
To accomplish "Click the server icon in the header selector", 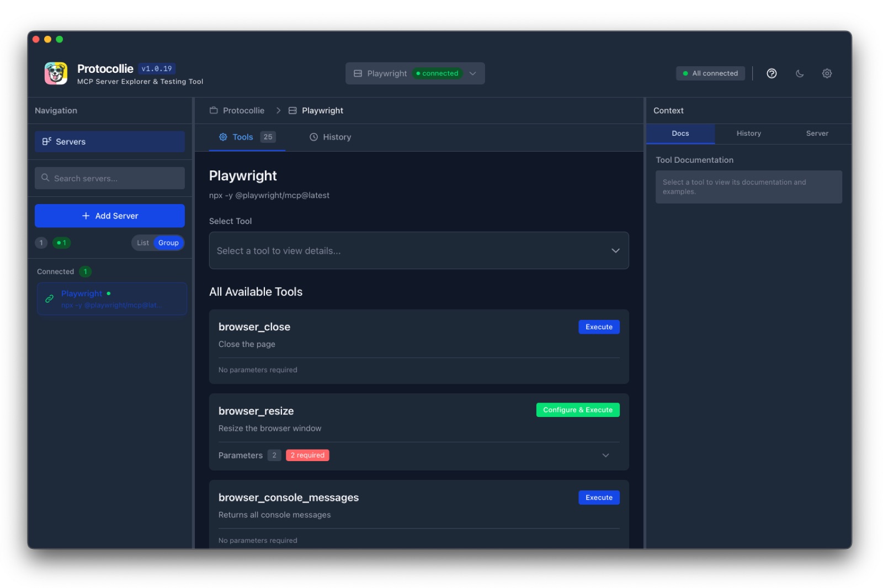I will [358, 73].
